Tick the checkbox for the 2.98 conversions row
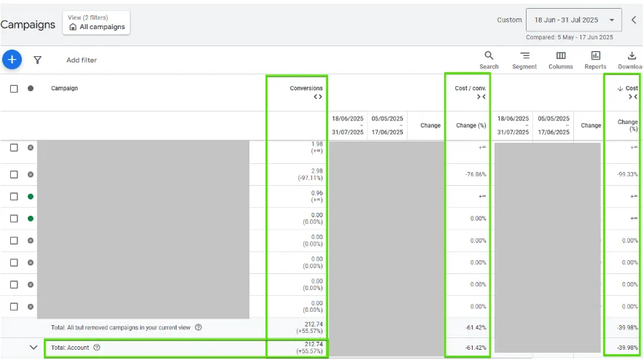This screenshot has width=644, height=360. pos(14,174)
